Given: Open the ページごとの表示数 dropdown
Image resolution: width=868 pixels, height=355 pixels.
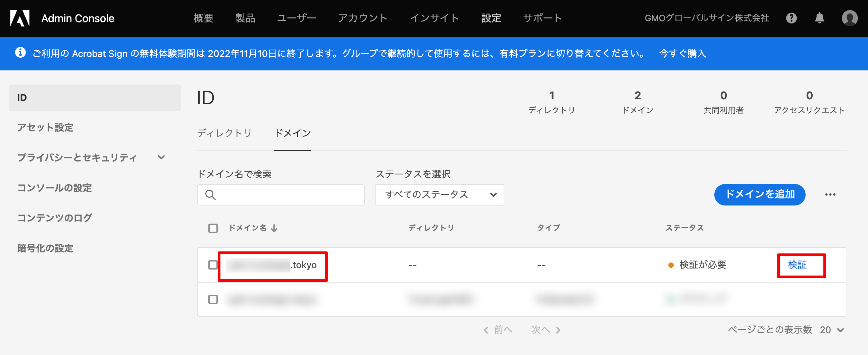Looking at the screenshot, I should (832, 330).
